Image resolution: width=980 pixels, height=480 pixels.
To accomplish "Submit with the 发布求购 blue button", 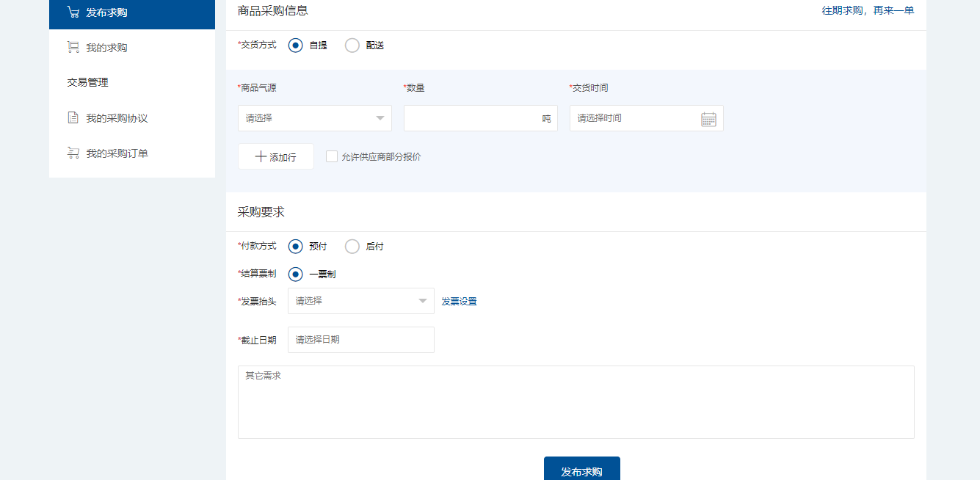I will coord(582,468).
